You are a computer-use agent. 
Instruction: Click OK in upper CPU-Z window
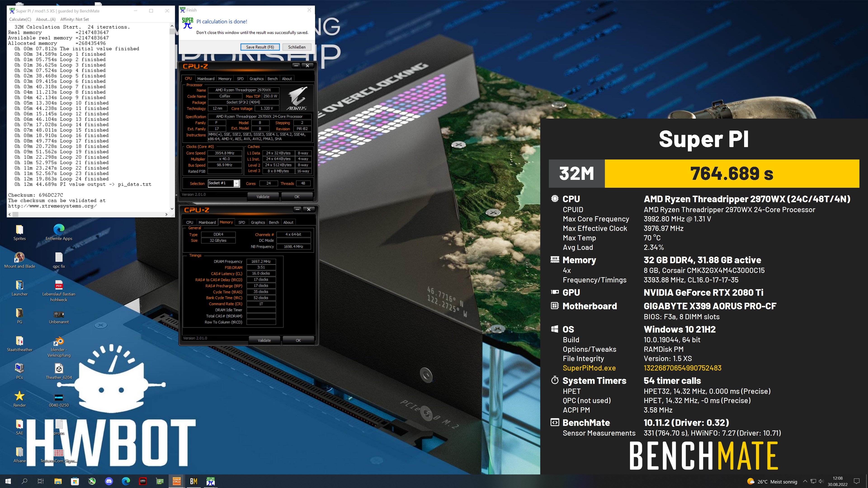click(x=297, y=197)
